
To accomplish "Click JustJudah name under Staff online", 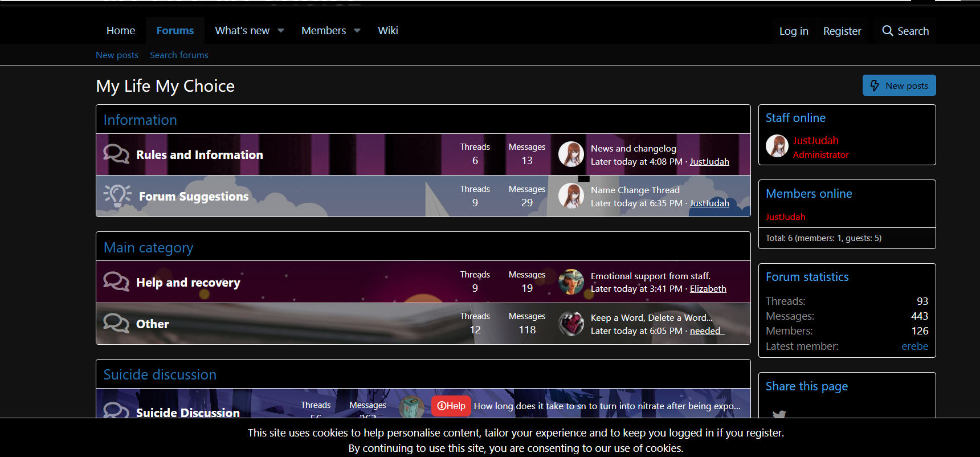I will (816, 141).
